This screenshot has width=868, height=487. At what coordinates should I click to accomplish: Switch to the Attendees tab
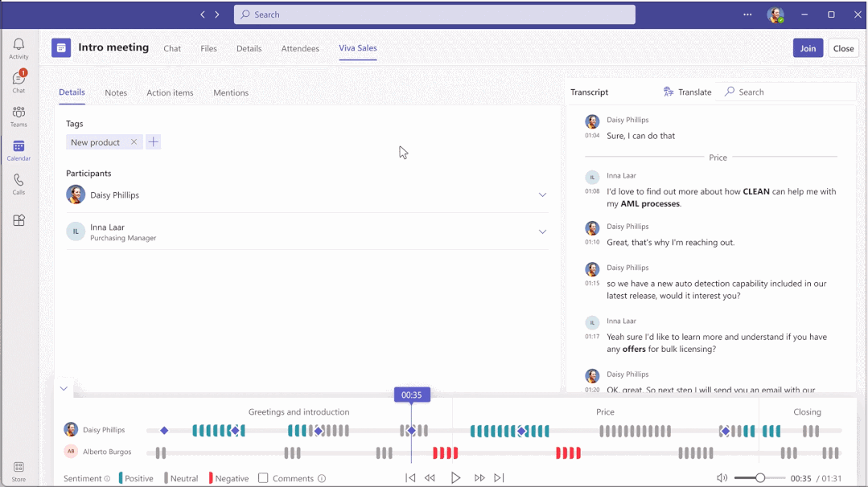(x=300, y=48)
